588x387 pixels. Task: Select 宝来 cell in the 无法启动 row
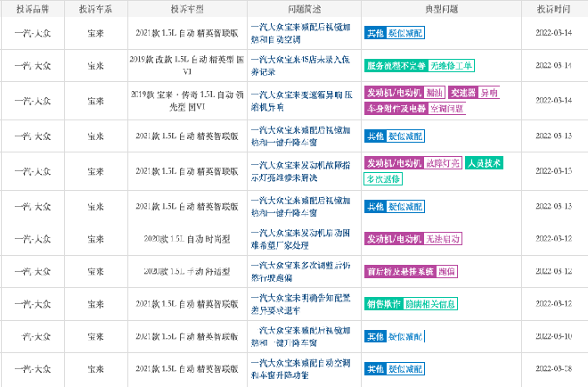(95, 239)
